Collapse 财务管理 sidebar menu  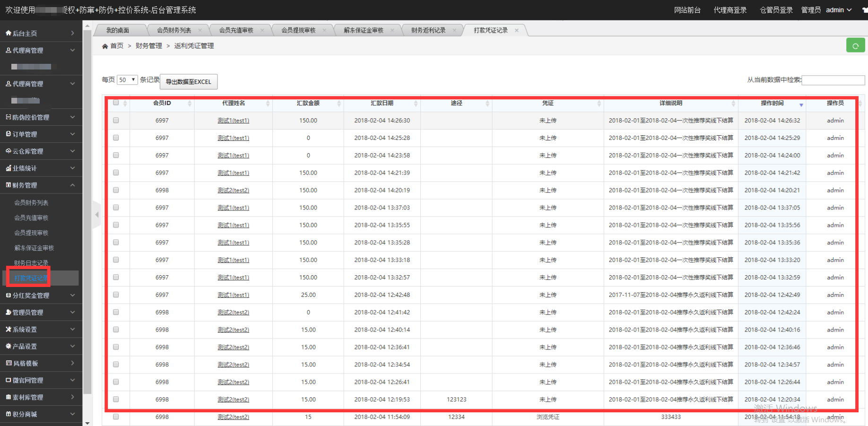click(41, 185)
